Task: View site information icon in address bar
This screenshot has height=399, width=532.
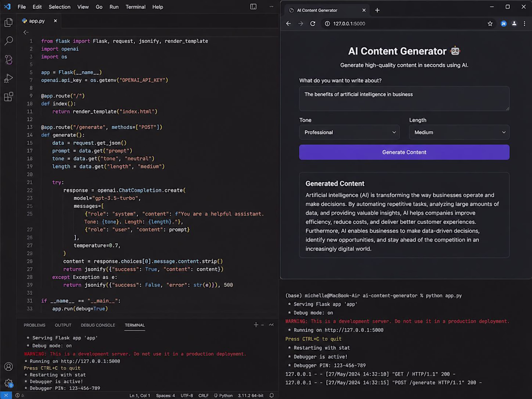Action: (x=327, y=24)
